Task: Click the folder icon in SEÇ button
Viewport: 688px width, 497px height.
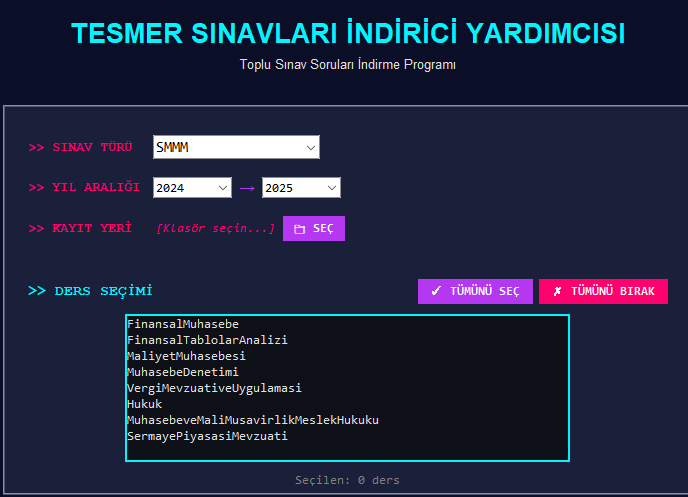Action: coord(299,229)
